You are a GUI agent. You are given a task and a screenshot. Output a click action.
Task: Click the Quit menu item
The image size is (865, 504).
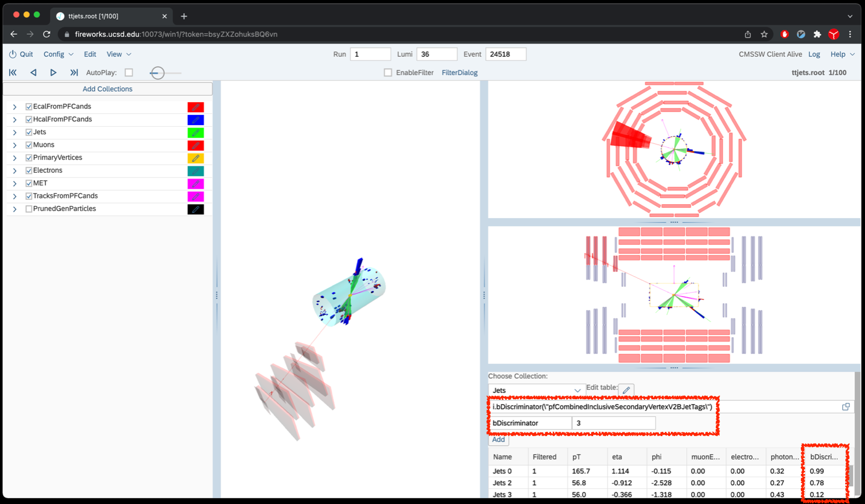[x=26, y=54]
